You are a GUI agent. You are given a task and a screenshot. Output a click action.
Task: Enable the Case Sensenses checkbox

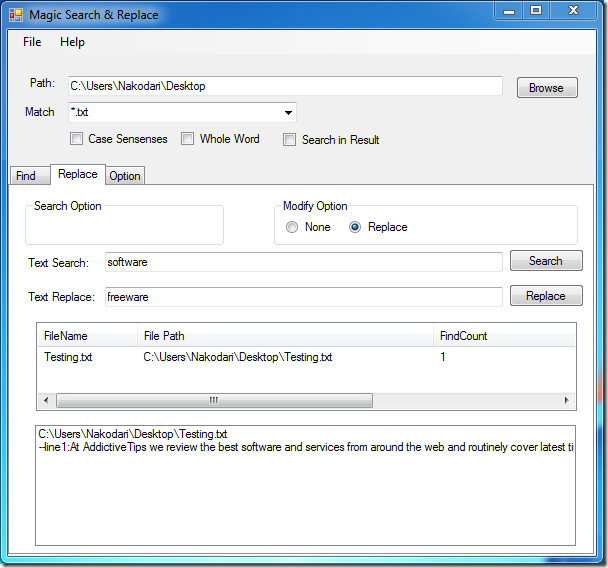coord(76,139)
